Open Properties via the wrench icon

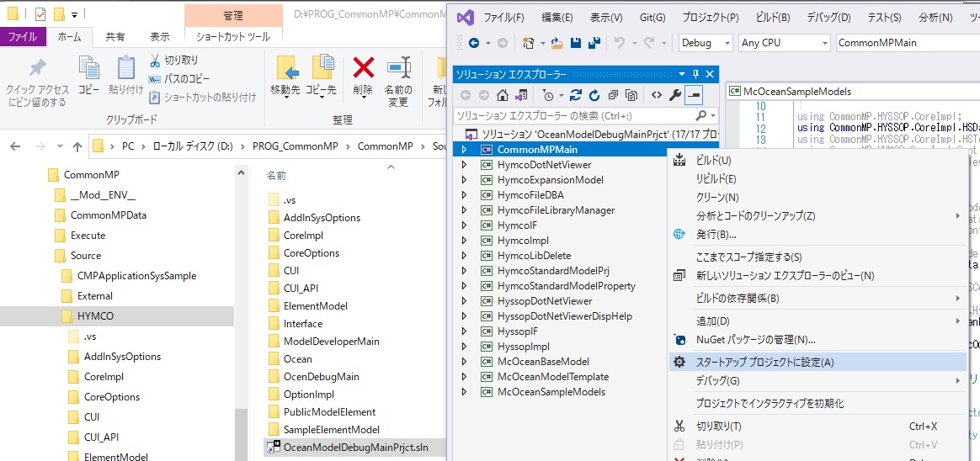point(675,95)
